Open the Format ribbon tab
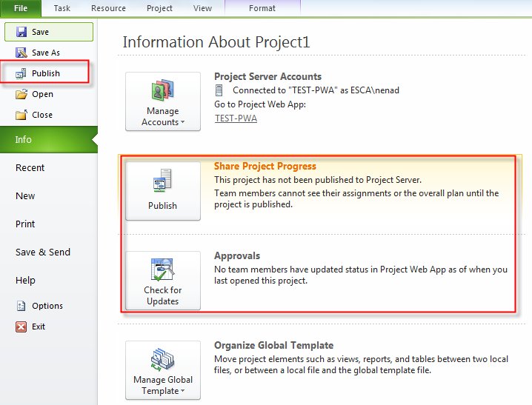 (262, 9)
